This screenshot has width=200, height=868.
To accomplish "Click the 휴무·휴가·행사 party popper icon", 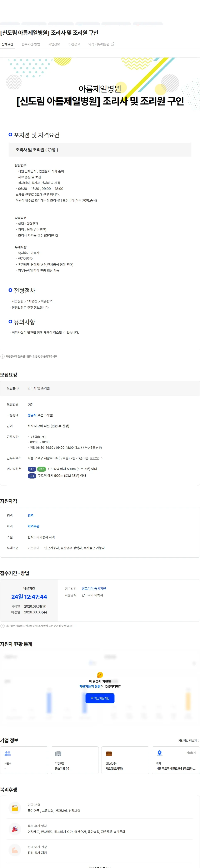I will point(15,829).
